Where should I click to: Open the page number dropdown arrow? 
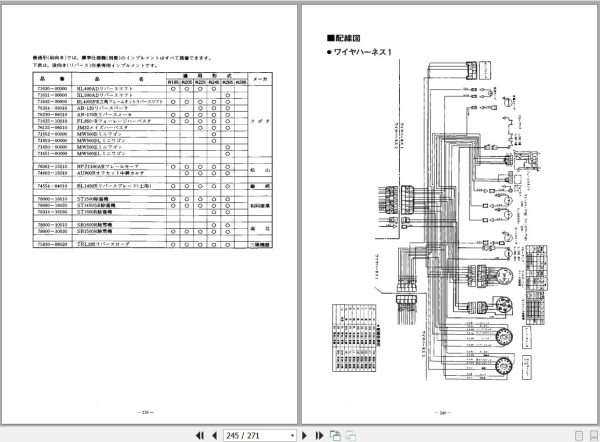[x=292, y=435]
